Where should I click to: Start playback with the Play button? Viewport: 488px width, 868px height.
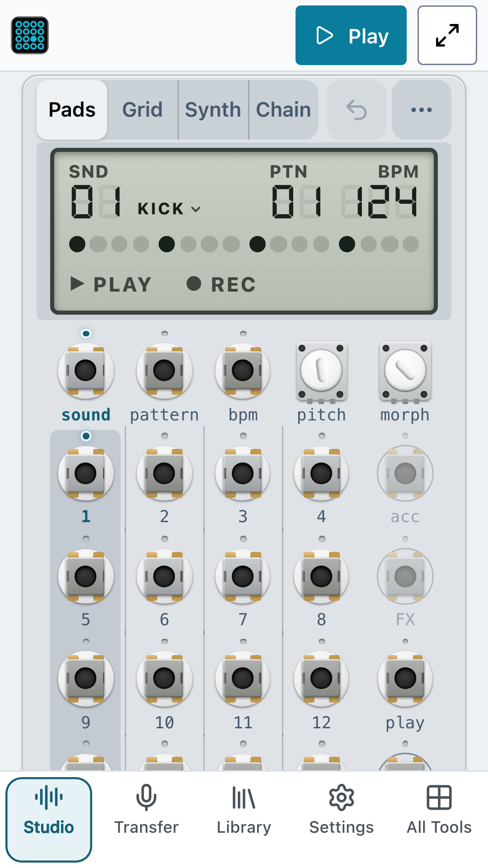tap(351, 35)
